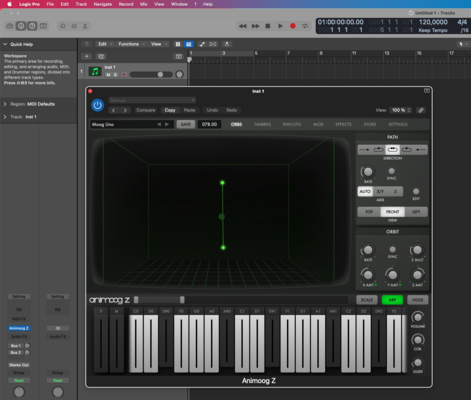Click the highlighted blue list view icon
This screenshot has width=471, height=400.
(x=189, y=44)
